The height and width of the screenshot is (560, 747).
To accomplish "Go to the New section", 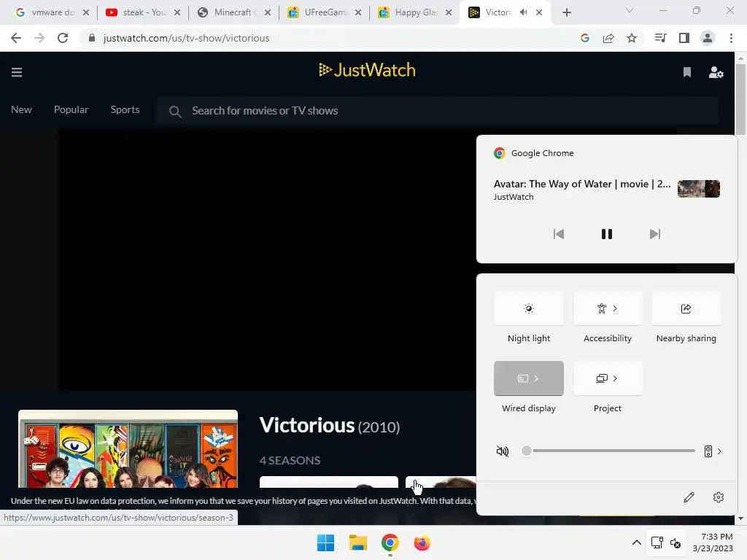I will tap(21, 109).
